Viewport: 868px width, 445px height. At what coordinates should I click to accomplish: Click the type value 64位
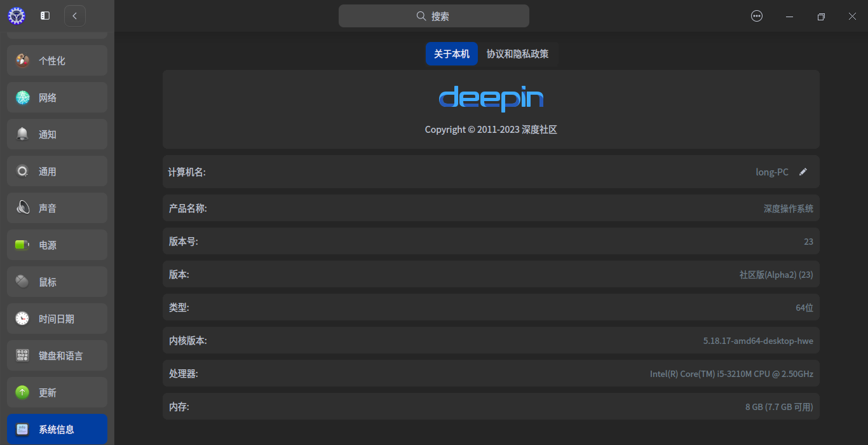(804, 308)
